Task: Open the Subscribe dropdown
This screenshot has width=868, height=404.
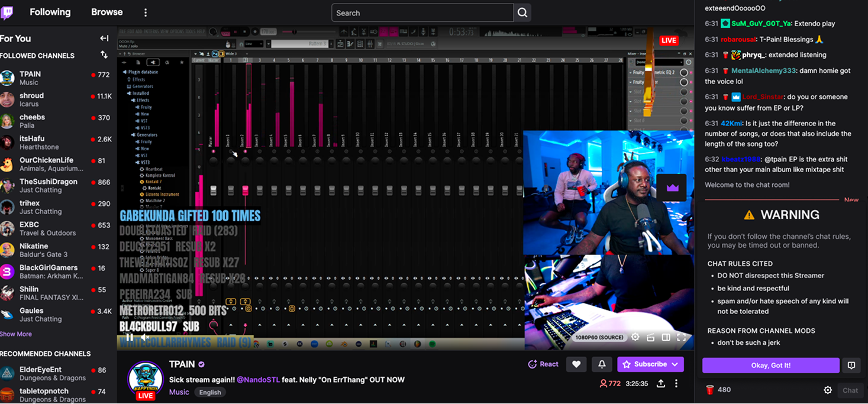Action: 650,364
